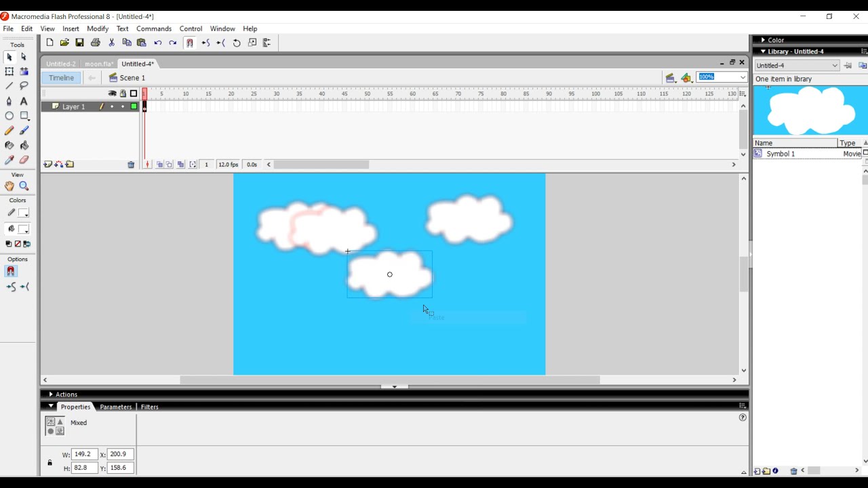Viewport: 868px width, 488px height.
Task: Select the Gradient Transform tool
Action: click(24, 71)
